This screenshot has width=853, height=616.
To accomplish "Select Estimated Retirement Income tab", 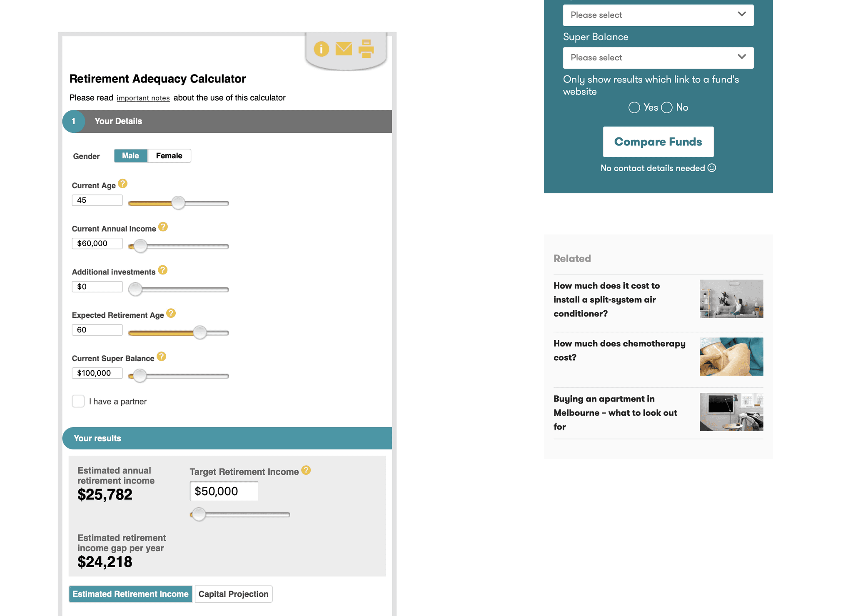I will click(x=130, y=594).
